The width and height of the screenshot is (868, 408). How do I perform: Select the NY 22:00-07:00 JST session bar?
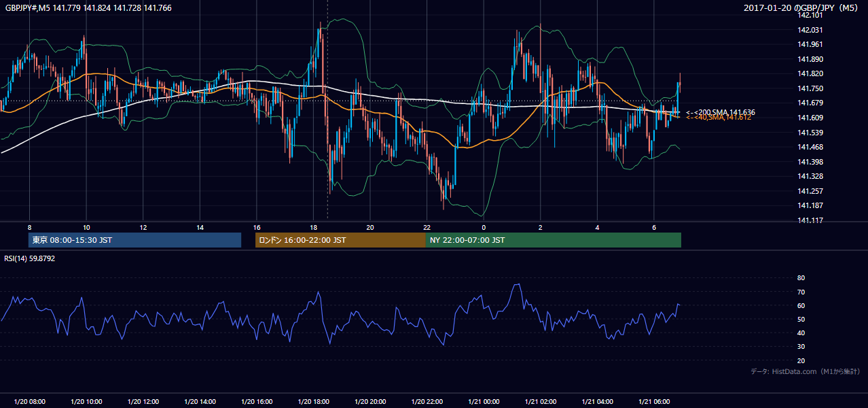point(554,240)
